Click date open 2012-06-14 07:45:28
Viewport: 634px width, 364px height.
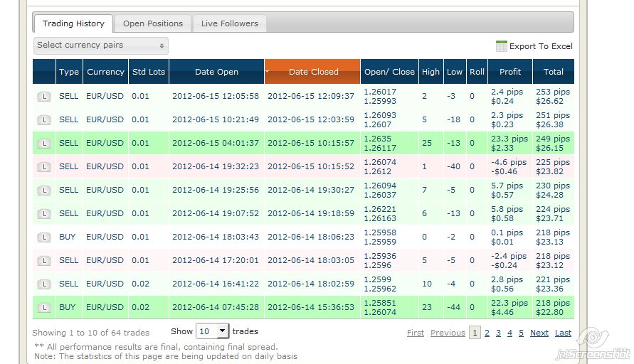[x=216, y=307]
